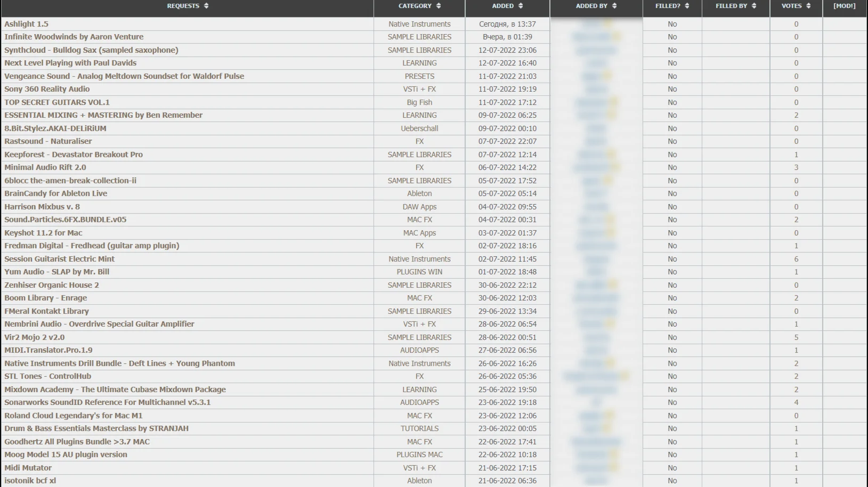Click the Added By sort arrows
868x487 pixels.
[614, 6]
